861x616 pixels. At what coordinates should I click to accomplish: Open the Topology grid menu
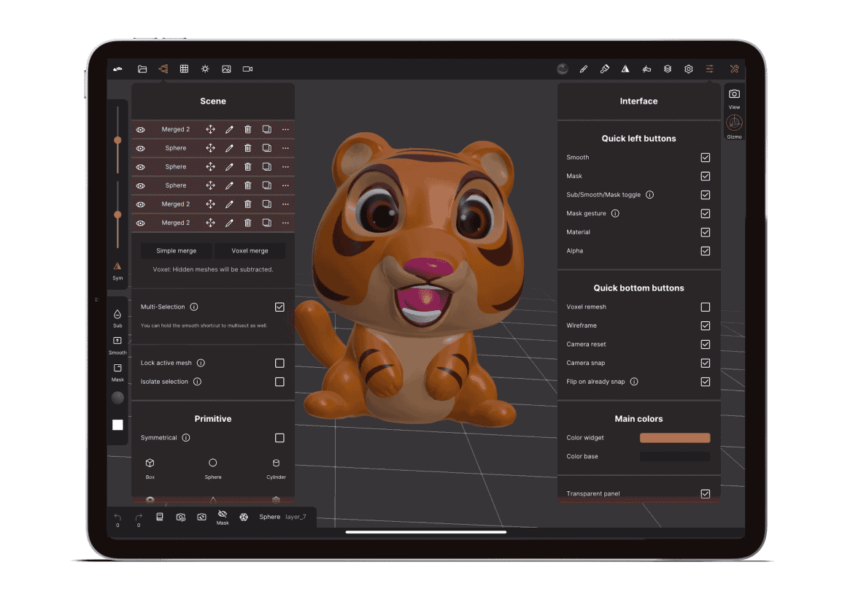(184, 69)
